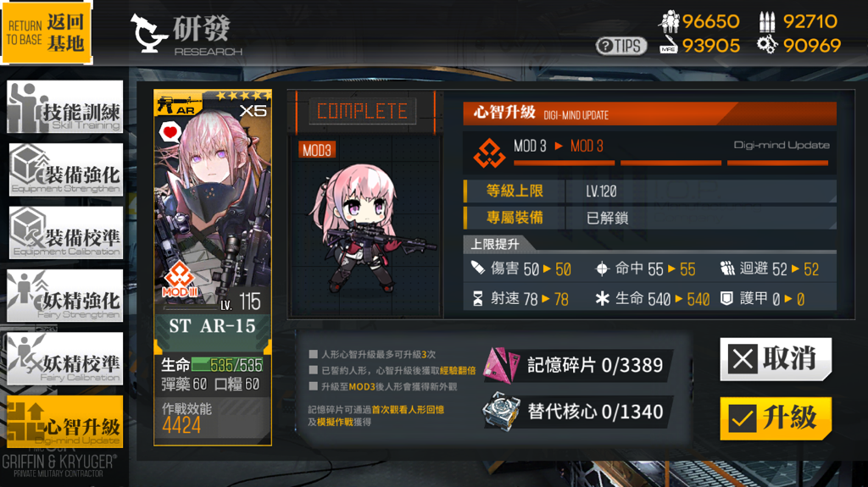Click the MOD 3 progress bar

pyautogui.click(x=671, y=163)
